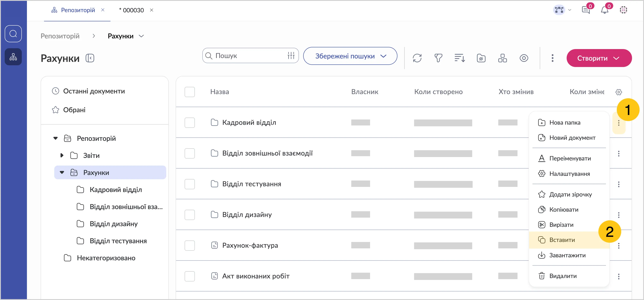
Task: Expand the Звіти tree folder
Action: (x=62, y=156)
